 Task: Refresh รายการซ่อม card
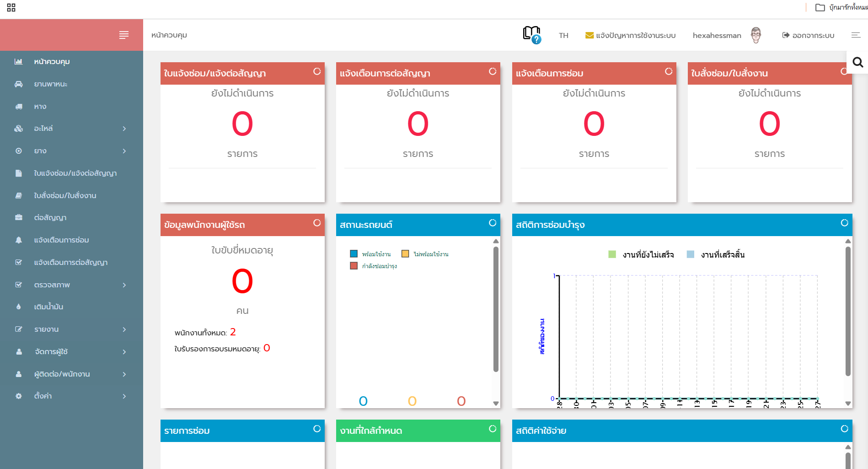click(317, 429)
